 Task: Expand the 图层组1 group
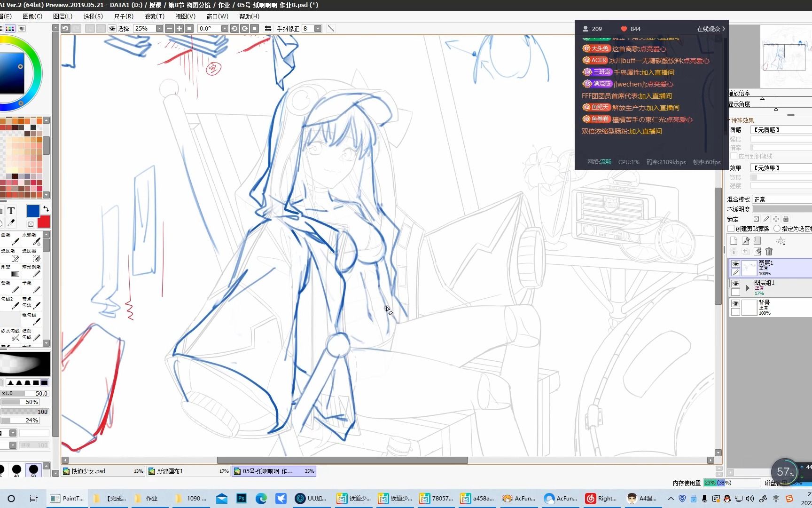747,287
